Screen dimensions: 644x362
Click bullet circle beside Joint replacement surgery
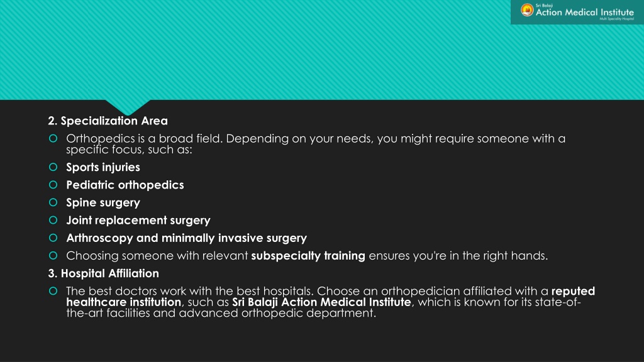pyautogui.click(x=53, y=220)
